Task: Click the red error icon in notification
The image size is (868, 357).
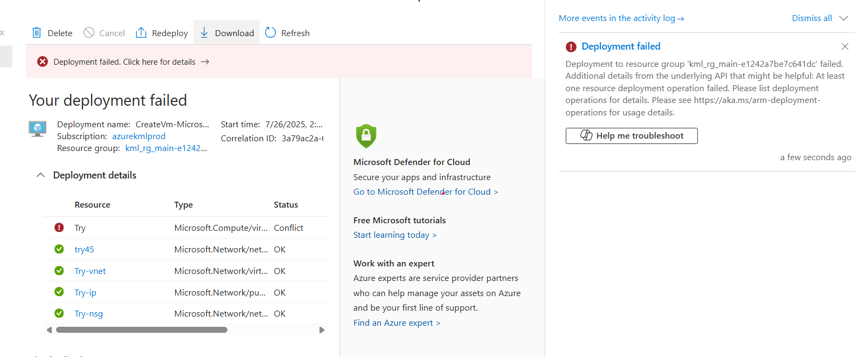Action: tap(571, 47)
